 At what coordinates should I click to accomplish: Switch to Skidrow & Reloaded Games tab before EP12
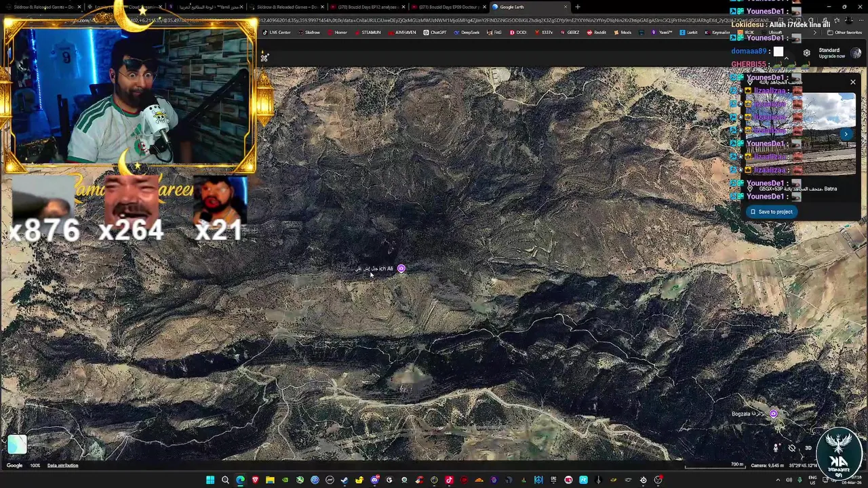click(285, 7)
